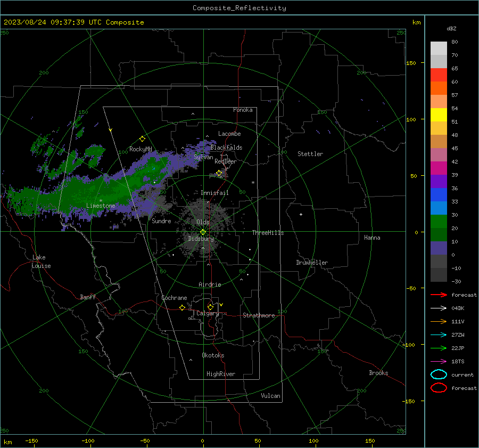Image resolution: width=479 pixels, height=448 pixels.
Task: Click the yellow diamond marker near RedDeer
Action: 219,173
